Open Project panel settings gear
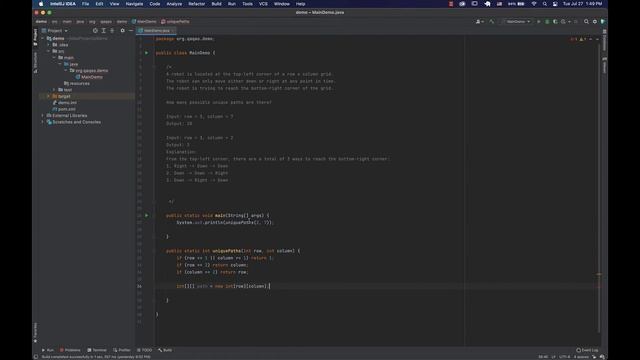 pos(122,31)
